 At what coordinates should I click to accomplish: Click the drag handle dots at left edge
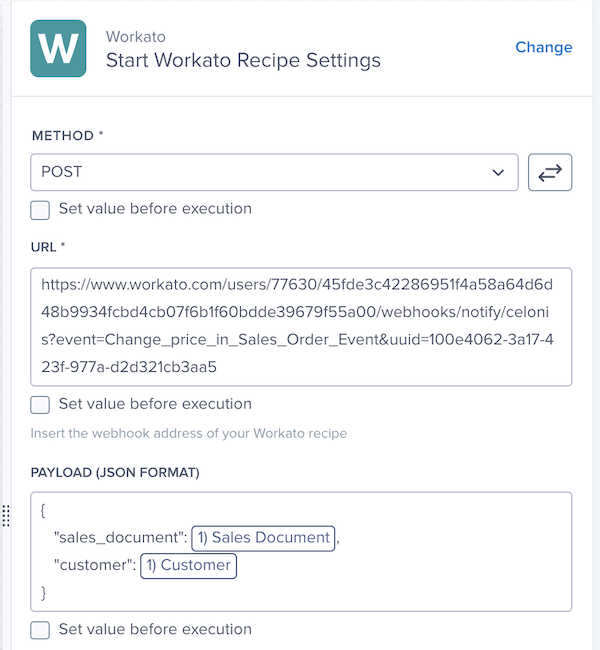[x=6, y=516]
